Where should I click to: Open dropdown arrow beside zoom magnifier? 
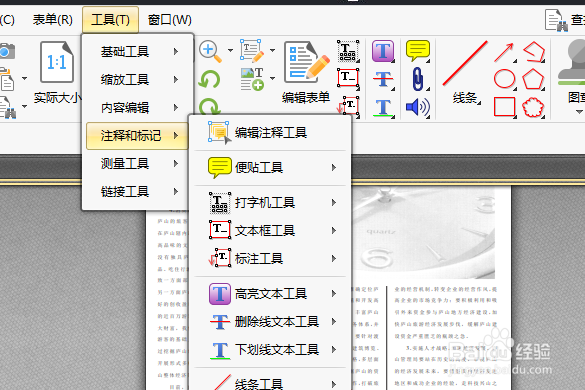point(230,50)
